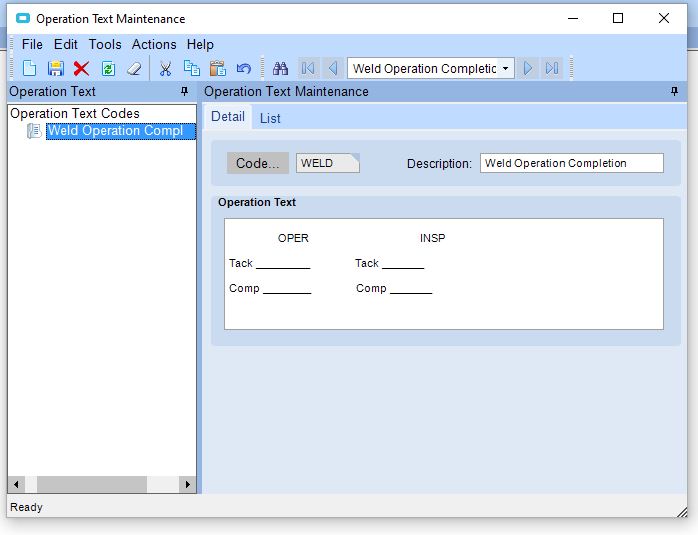Viewport: 698px width, 535px height.
Task: Cut using the scissors icon
Action: pyautogui.click(x=166, y=69)
